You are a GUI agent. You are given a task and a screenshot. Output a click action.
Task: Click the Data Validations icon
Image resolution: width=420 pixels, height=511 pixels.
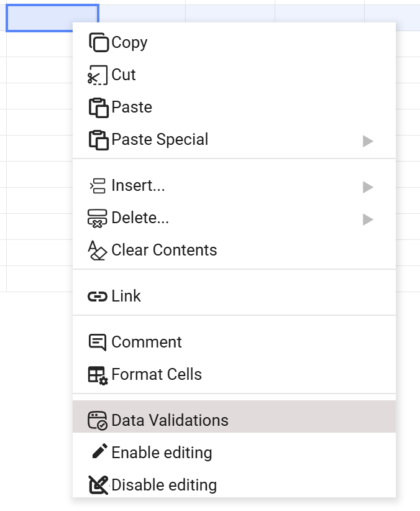(98, 421)
